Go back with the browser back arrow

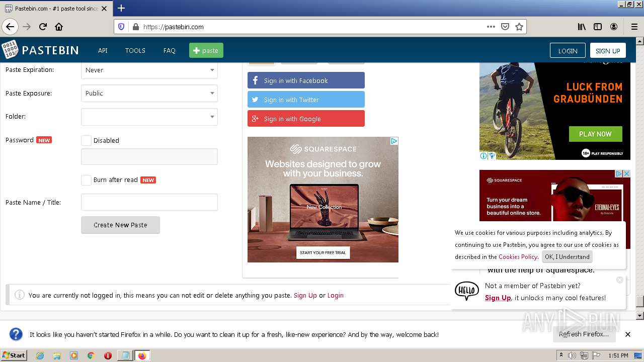coord(10,27)
